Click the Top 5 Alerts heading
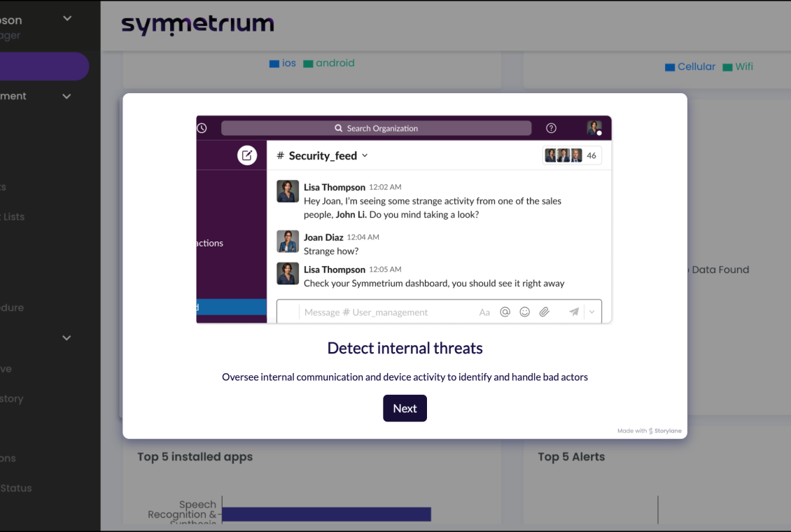This screenshot has height=532, width=791. click(x=571, y=457)
